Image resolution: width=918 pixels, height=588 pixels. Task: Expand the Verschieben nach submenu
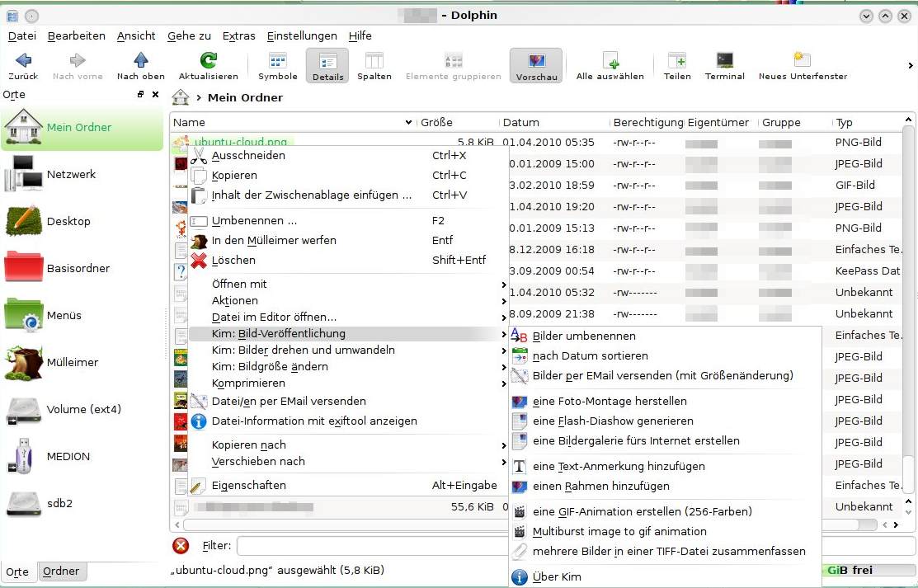click(x=348, y=462)
